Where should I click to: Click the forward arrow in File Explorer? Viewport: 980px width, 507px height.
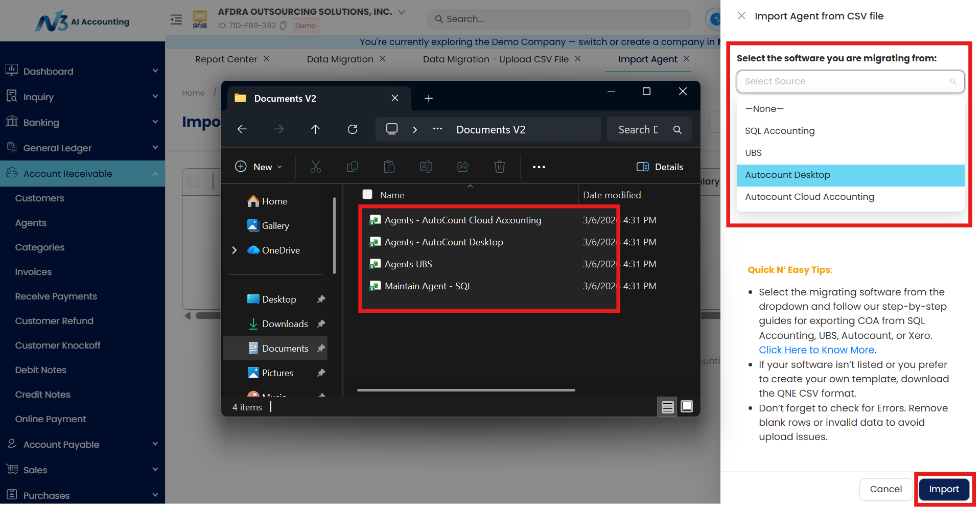(x=279, y=129)
